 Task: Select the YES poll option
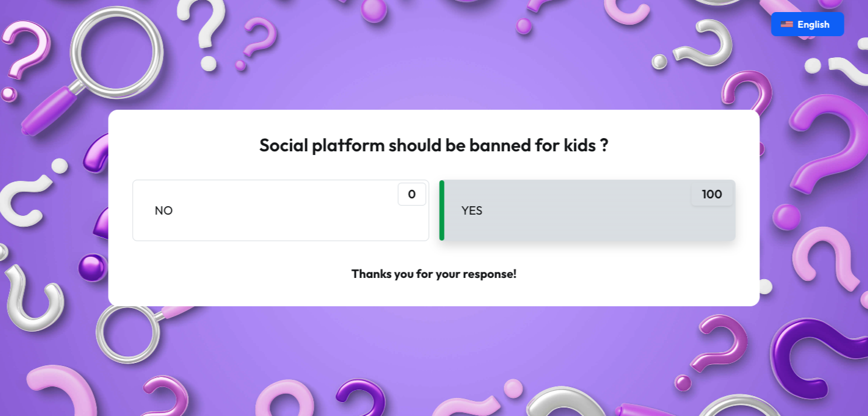(589, 210)
